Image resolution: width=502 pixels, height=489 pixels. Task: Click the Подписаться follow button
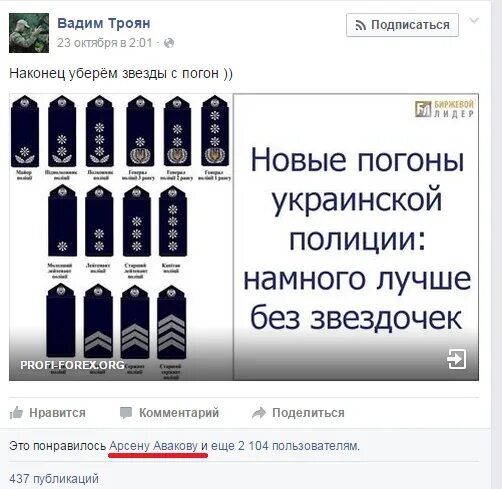pyautogui.click(x=402, y=25)
